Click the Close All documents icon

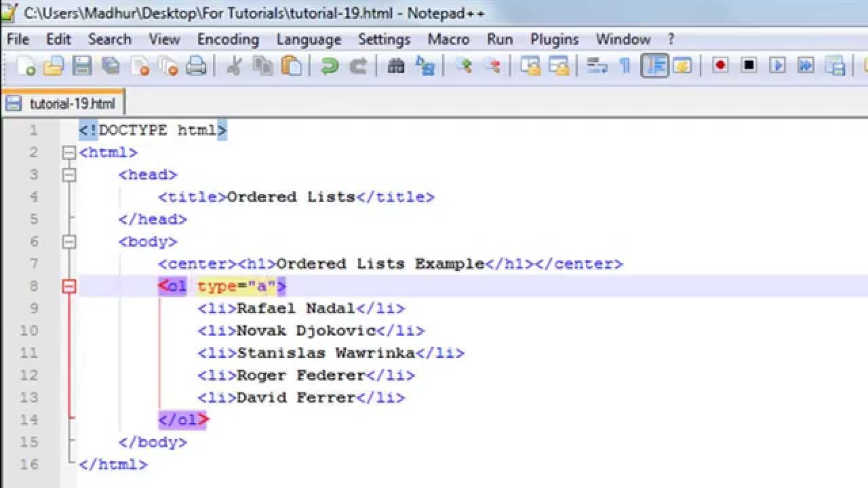point(167,66)
